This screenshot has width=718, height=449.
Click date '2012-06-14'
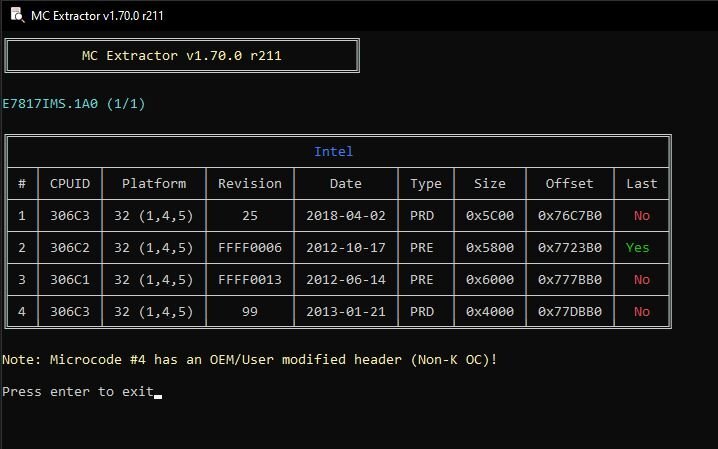pyautogui.click(x=346, y=280)
